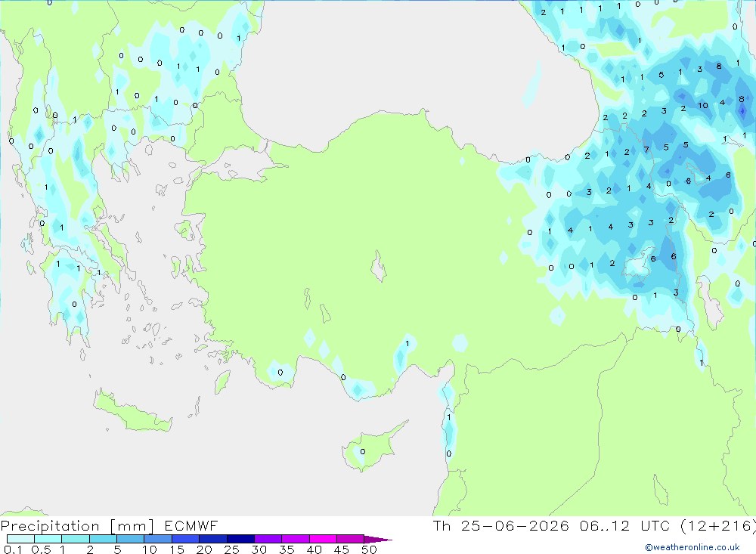Click the island of Crete on map

(x=132, y=412)
